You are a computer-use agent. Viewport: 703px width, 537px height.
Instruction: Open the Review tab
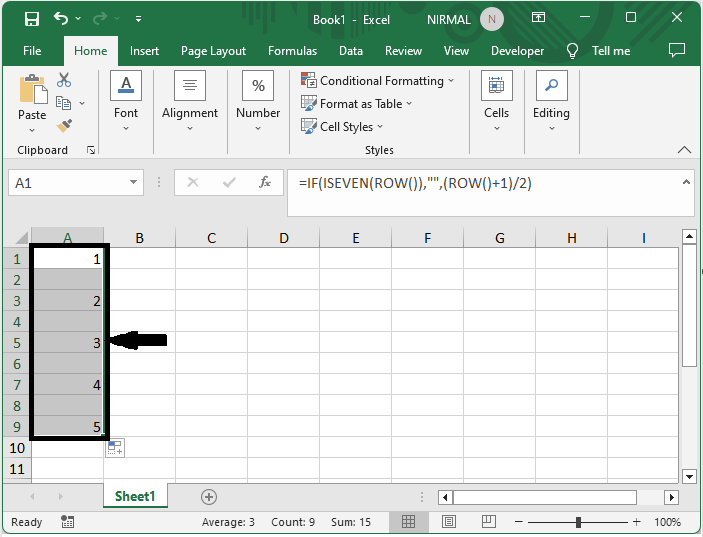403,51
